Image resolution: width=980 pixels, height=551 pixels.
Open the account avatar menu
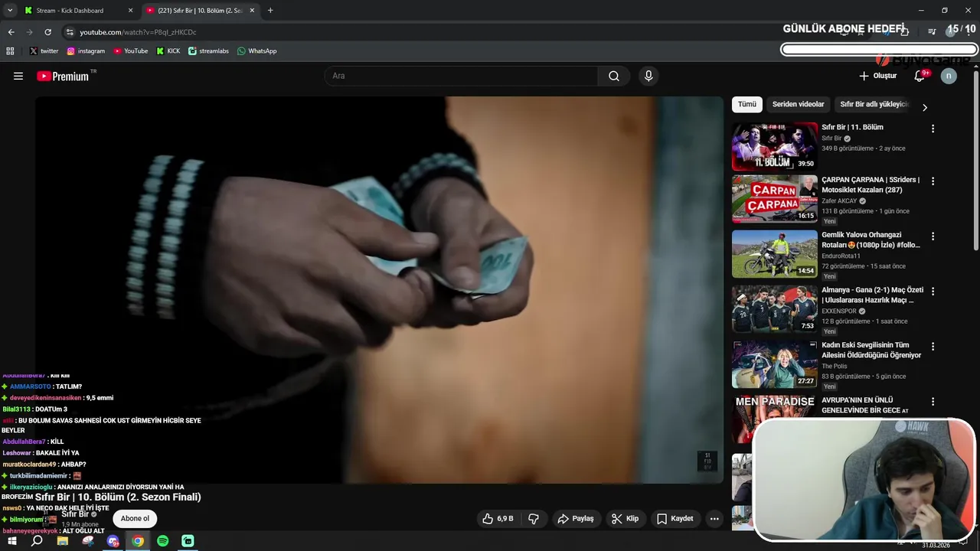(949, 76)
